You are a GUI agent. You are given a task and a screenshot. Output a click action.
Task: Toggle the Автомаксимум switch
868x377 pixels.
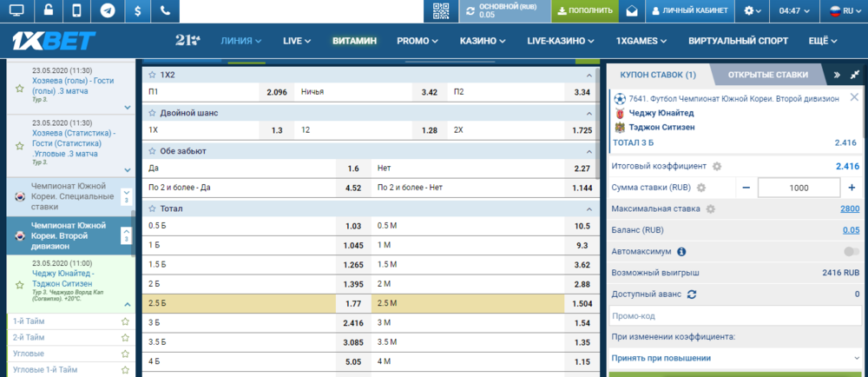(852, 251)
